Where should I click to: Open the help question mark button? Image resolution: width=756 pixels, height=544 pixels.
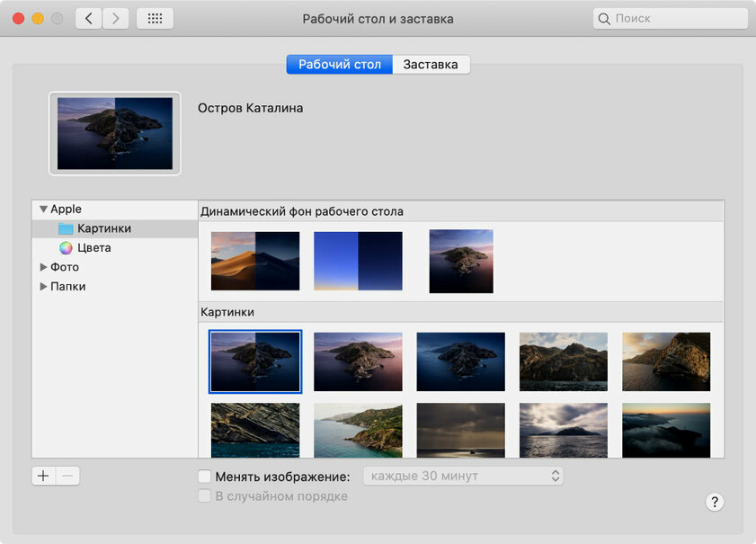point(715,502)
